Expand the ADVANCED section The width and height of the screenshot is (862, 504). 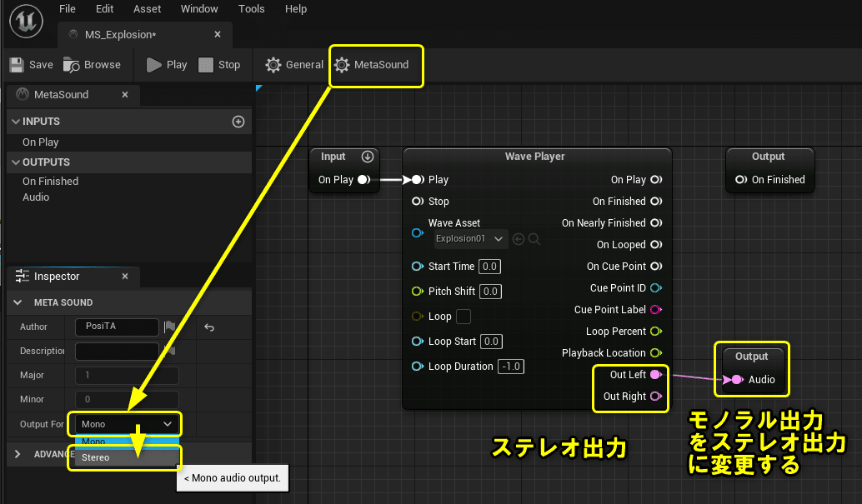(18, 454)
